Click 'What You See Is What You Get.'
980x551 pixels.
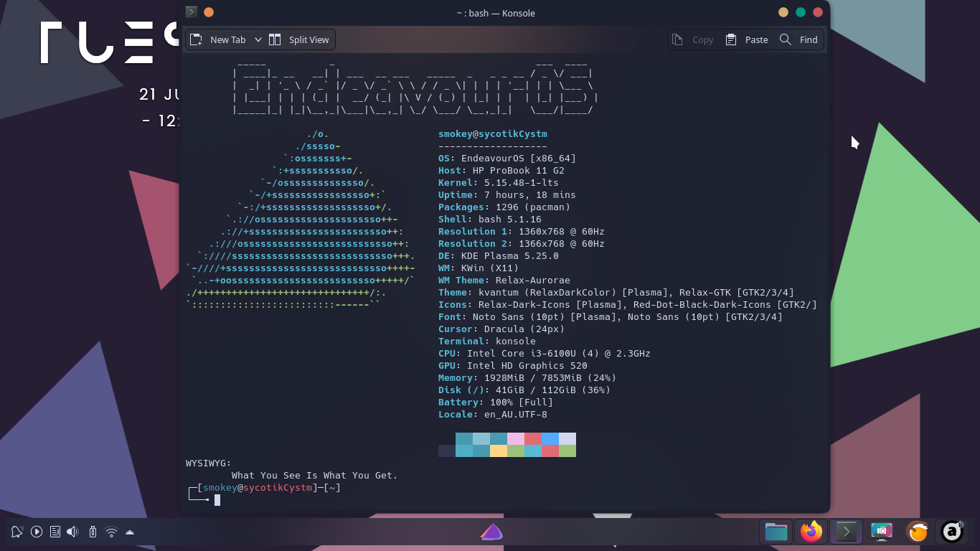click(315, 476)
